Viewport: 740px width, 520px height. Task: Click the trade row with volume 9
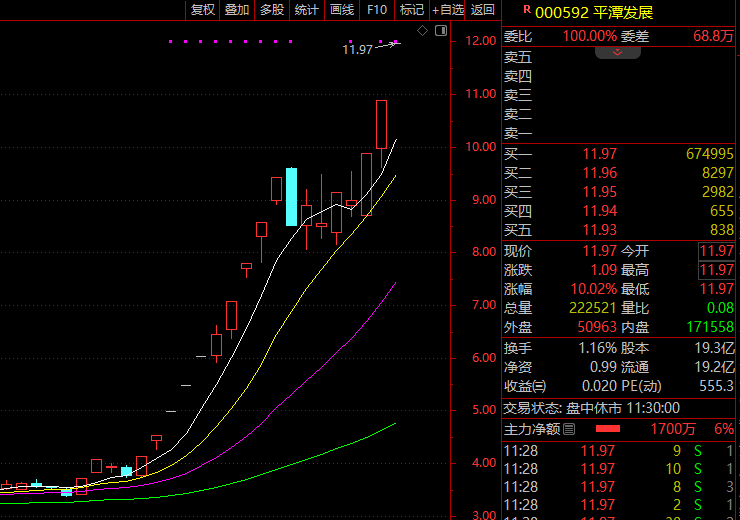click(x=618, y=451)
